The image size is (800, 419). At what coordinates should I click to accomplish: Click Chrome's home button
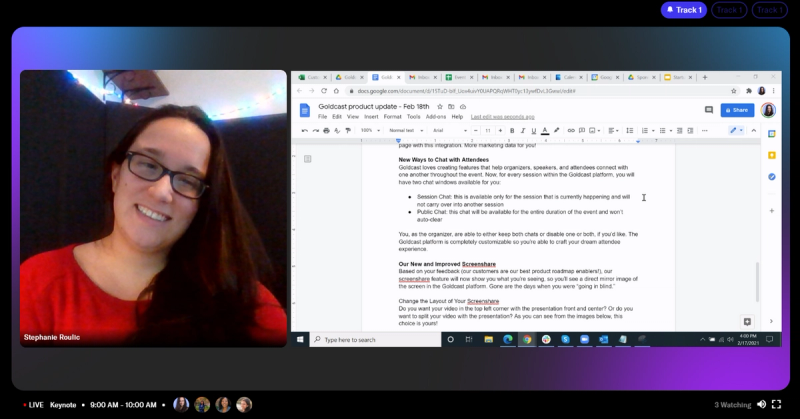336,91
